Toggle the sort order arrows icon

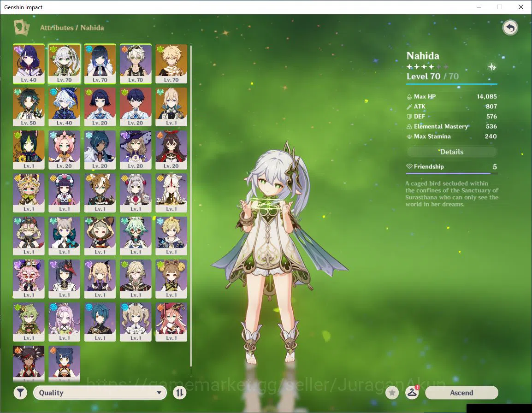[179, 393]
